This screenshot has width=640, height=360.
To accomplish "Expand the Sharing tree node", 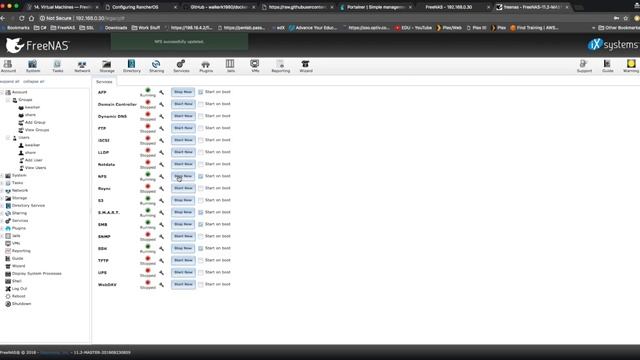I will click(2, 213).
